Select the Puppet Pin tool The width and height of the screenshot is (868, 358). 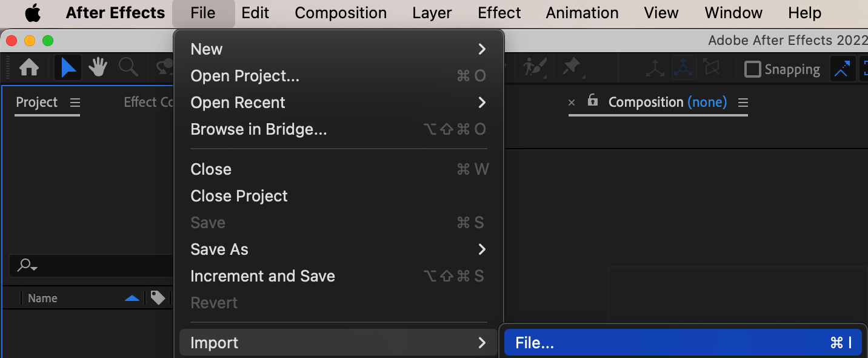[x=572, y=68]
